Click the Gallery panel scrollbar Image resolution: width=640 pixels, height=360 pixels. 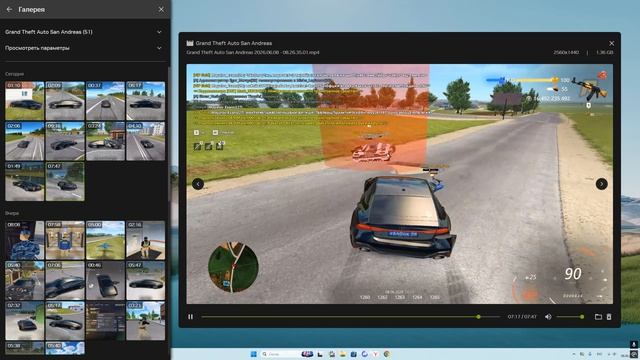tap(169, 135)
